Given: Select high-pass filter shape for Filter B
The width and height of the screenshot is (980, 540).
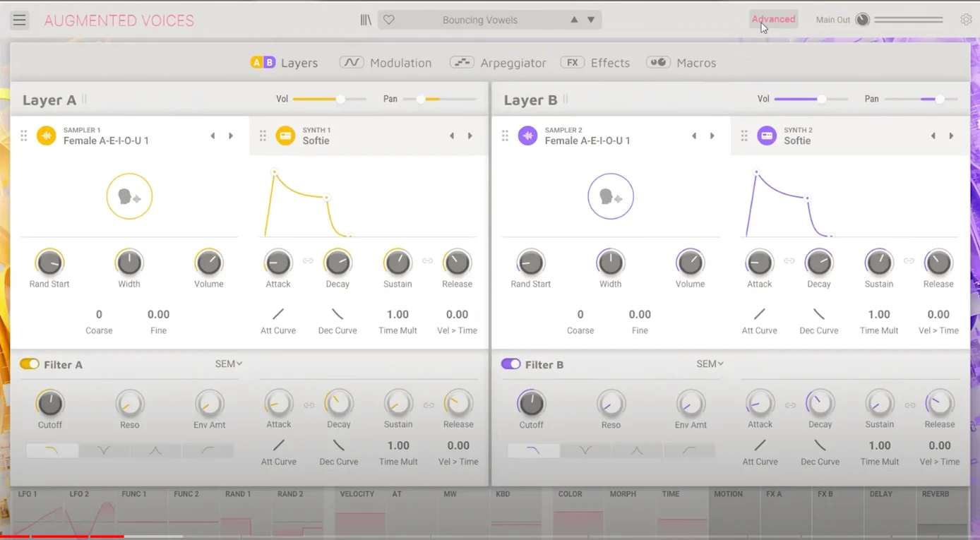Looking at the screenshot, I should [689, 450].
